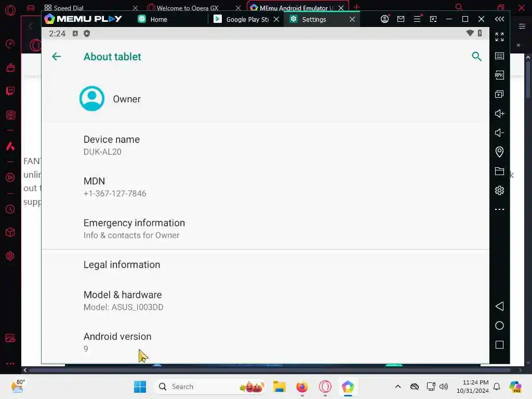This screenshot has width=532, height=399.
Task: Tap the Android back triangle button
Action: pyautogui.click(x=499, y=307)
